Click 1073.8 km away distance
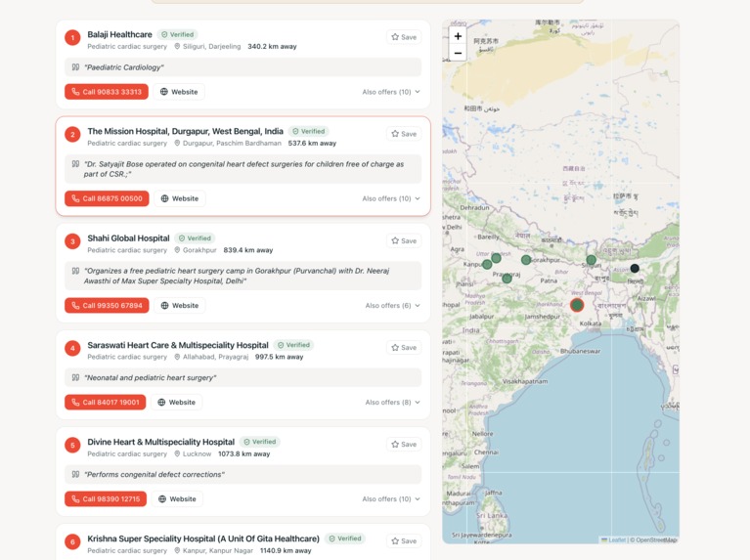 click(243, 453)
